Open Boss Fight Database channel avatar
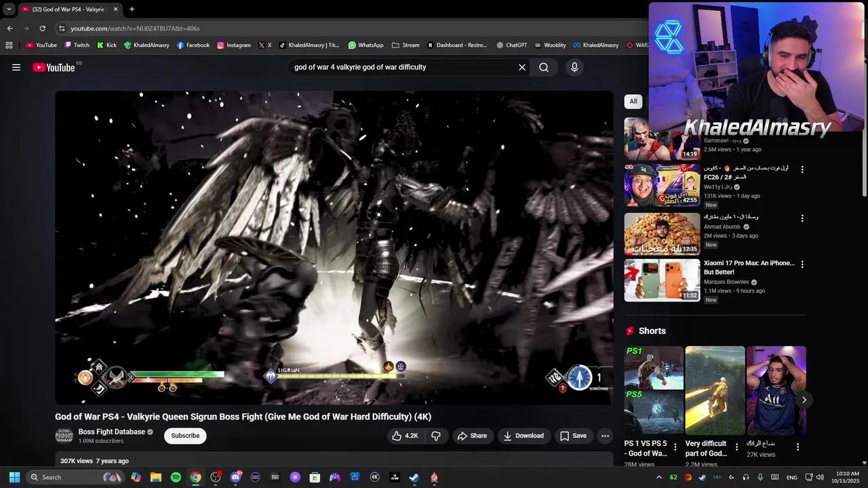 [64, 435]
